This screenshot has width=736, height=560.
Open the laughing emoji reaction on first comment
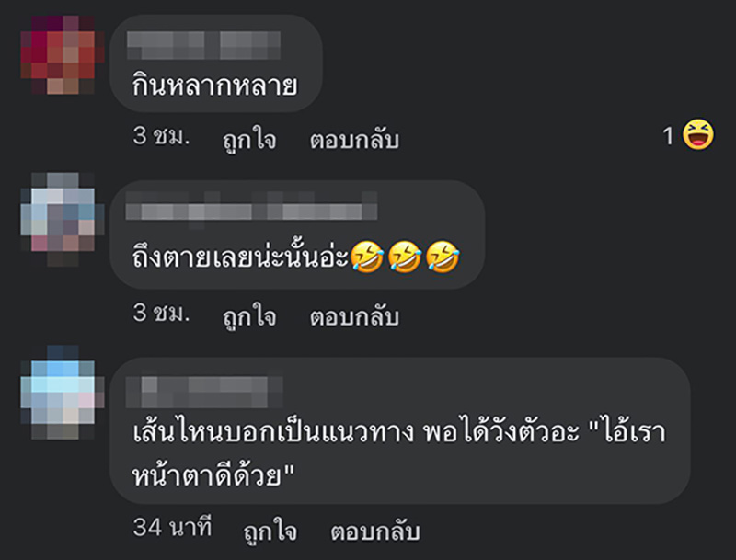click(x=698, y=134)
